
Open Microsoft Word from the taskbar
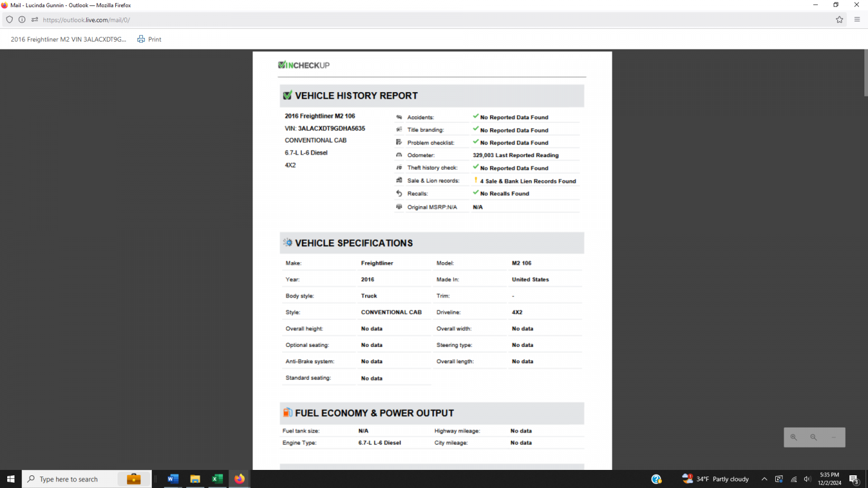173,479
